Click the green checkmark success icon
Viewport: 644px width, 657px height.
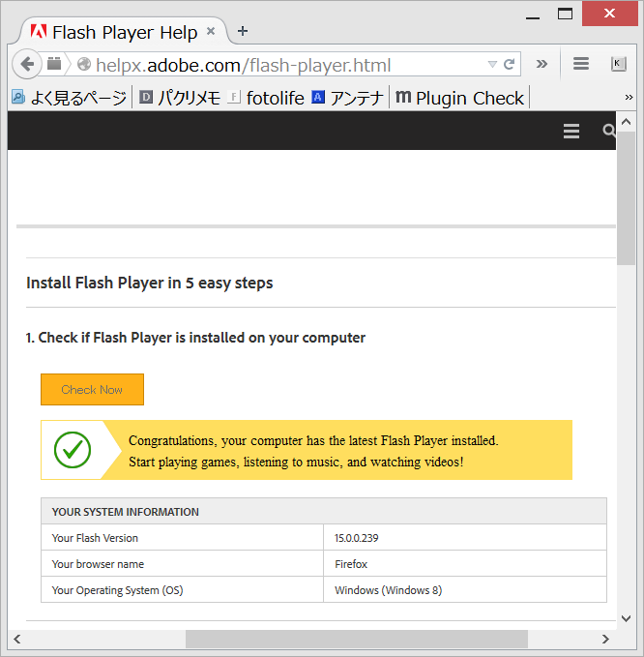point(73,450)
